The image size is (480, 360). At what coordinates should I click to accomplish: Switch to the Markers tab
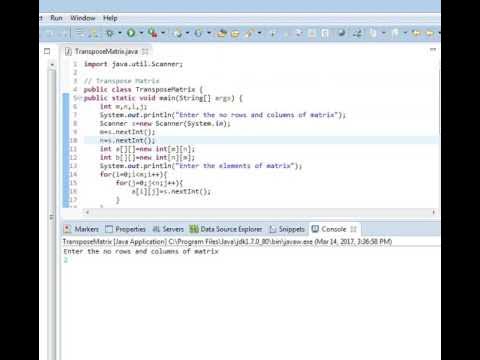[x=82, y=229]
